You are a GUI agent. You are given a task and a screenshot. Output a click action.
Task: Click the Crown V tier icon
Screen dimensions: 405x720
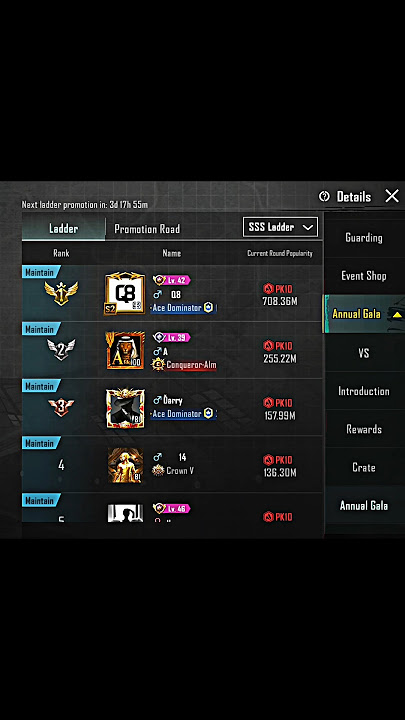158,471
